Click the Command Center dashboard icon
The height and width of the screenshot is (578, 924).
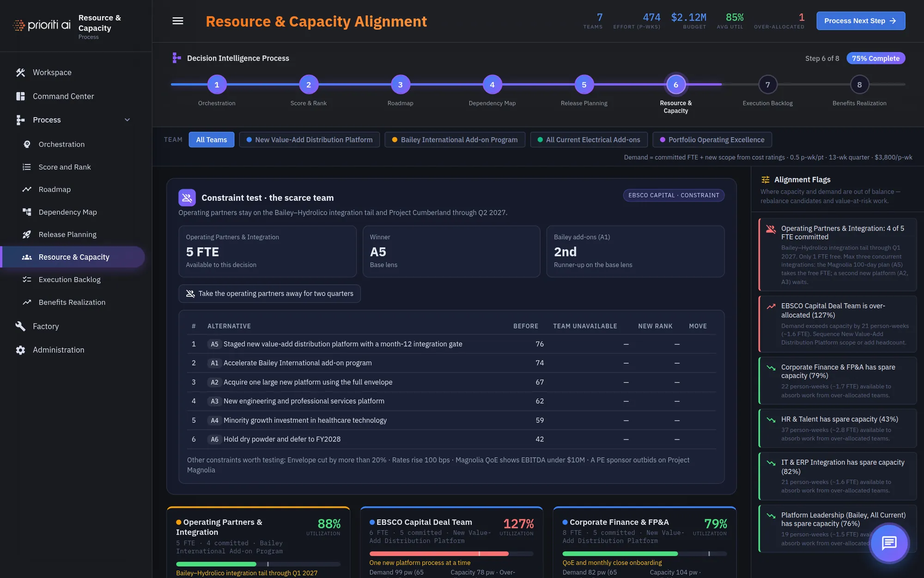(x=20, y=96)
